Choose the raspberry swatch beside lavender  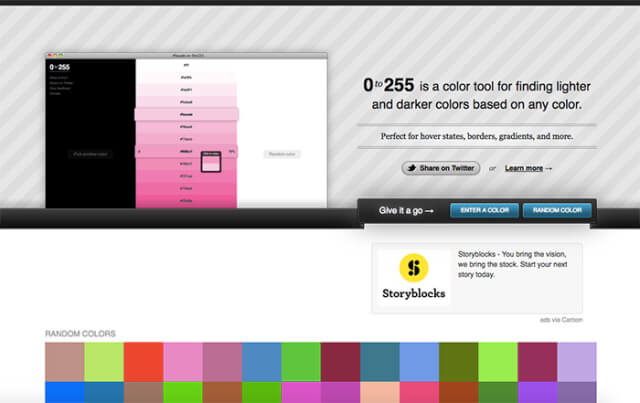(x=538, y=362)
